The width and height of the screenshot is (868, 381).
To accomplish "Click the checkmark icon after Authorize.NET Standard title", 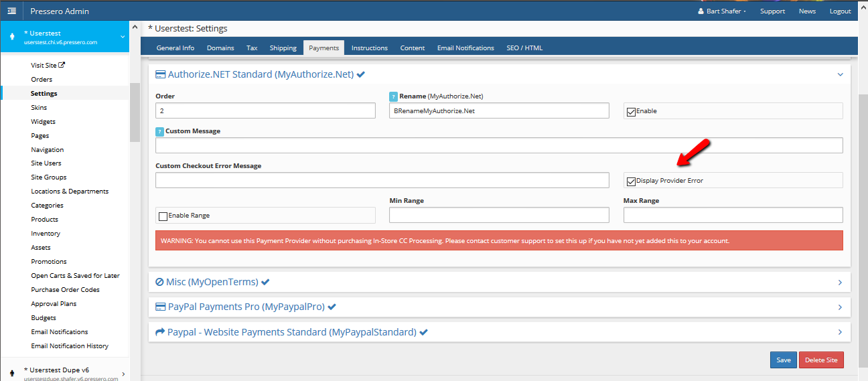I will coord(361,75).
